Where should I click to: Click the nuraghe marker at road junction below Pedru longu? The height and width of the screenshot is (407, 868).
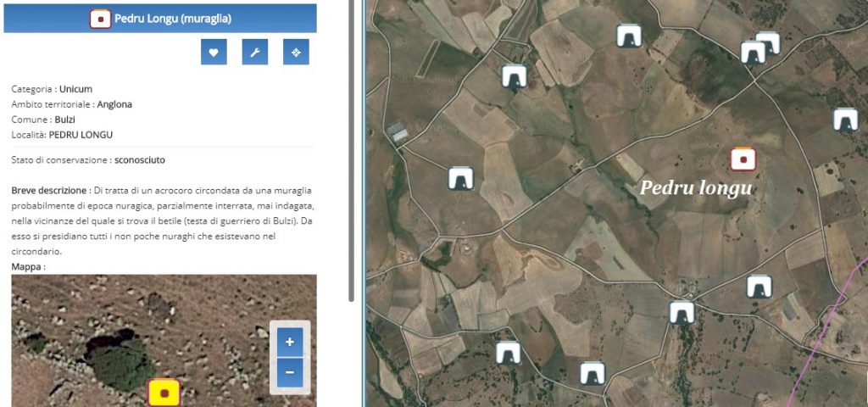click(x=682, y=312)
